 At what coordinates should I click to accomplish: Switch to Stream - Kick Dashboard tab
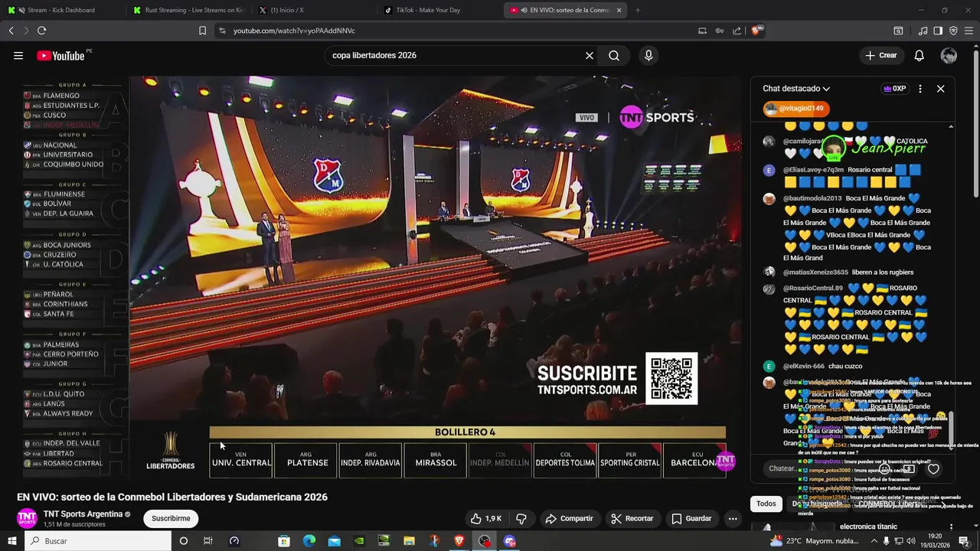(61, 10)
